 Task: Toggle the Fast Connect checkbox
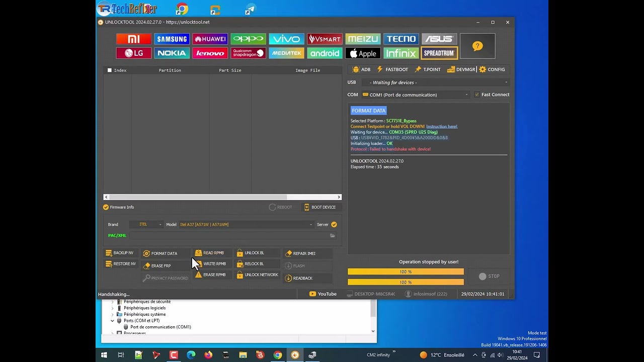(x=477, y=95)
